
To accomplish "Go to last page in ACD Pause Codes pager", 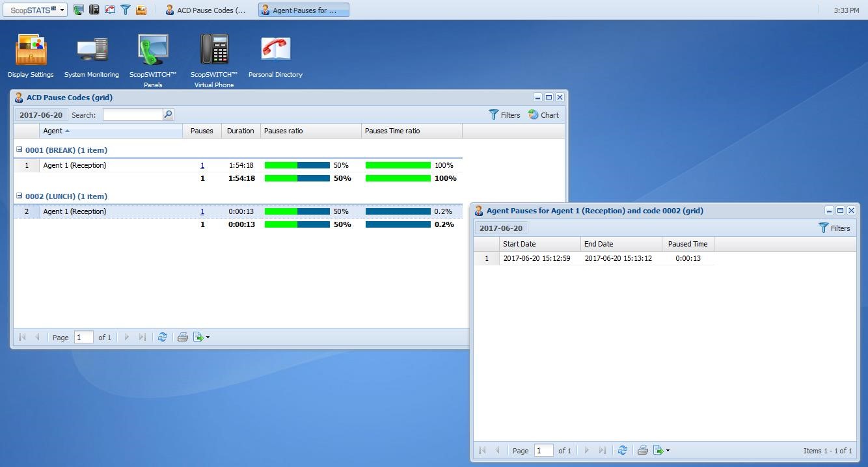I will pos(142,337).
